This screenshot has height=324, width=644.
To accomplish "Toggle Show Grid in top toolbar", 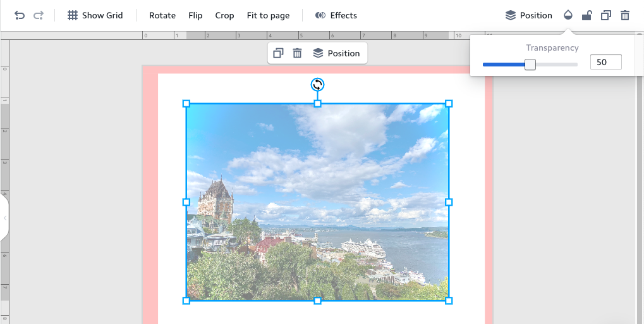I will [95, 16].
